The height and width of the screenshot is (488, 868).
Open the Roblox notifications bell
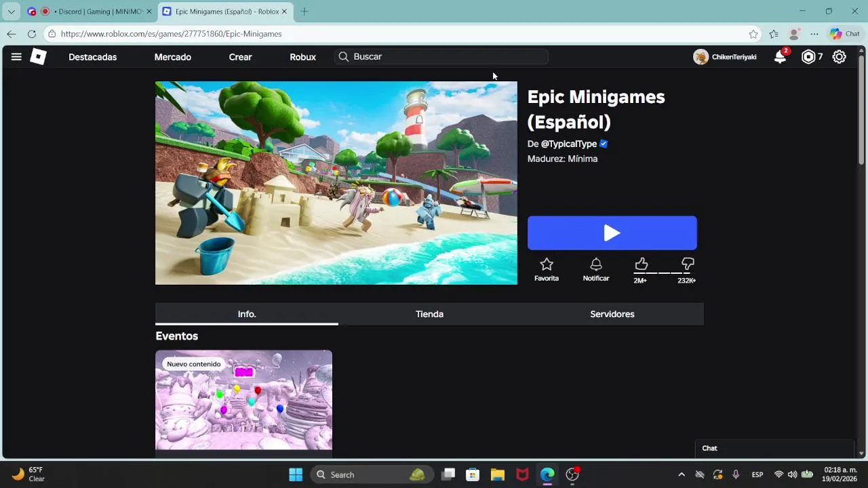[781, 57]
